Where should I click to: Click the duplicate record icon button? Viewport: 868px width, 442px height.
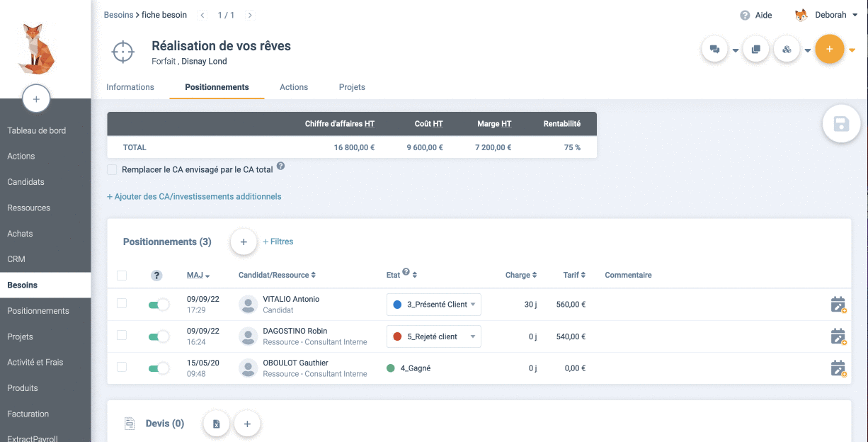coord(756,50)
